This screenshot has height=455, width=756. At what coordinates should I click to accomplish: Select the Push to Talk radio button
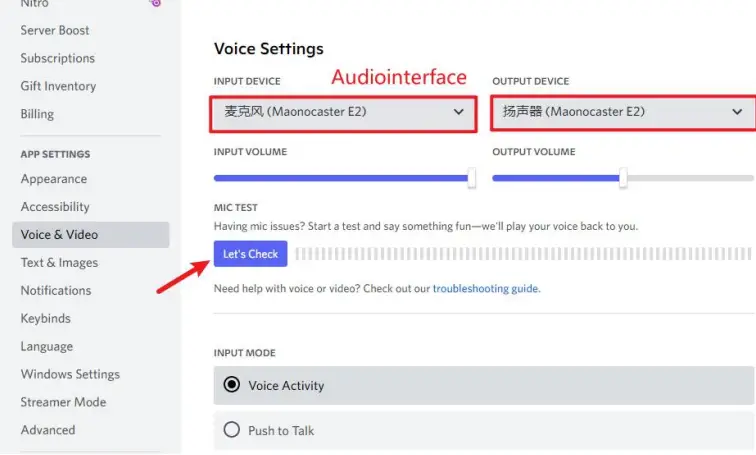click(x=232, y=430)
